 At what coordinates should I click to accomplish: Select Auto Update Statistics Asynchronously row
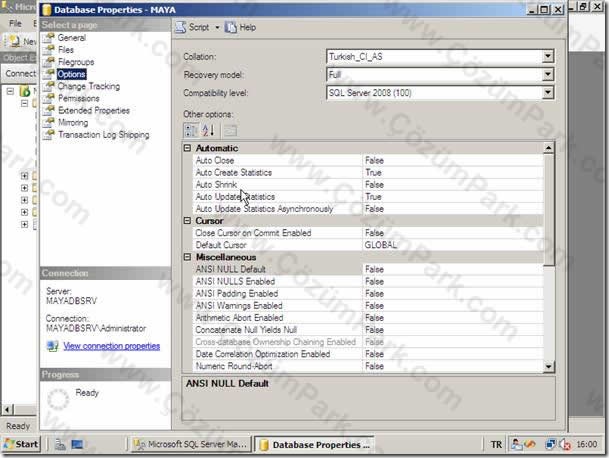(368, 209)
